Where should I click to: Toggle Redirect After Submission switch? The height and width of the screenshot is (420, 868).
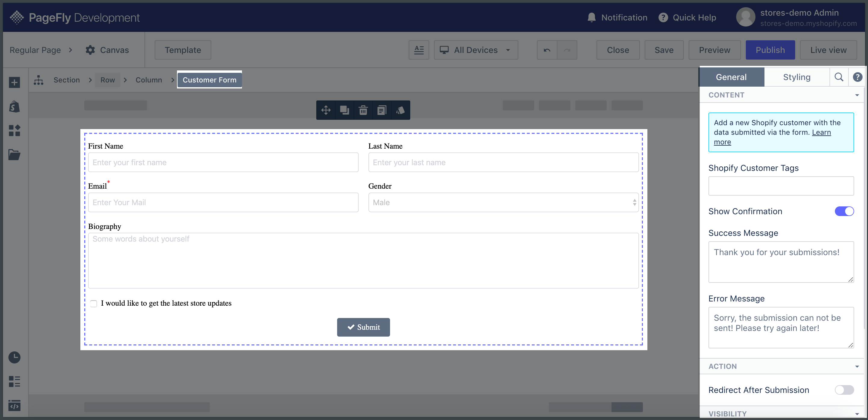pyautogui.click(x=844, y=390)
